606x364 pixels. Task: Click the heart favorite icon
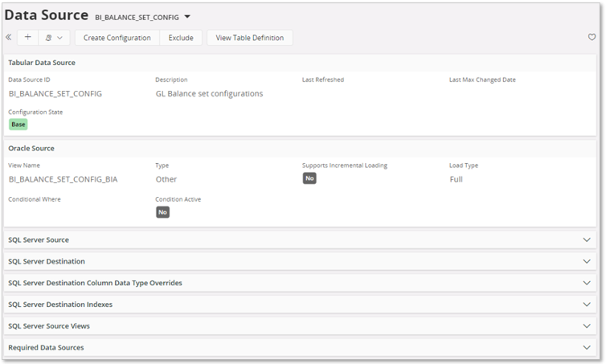coord(592,38)
